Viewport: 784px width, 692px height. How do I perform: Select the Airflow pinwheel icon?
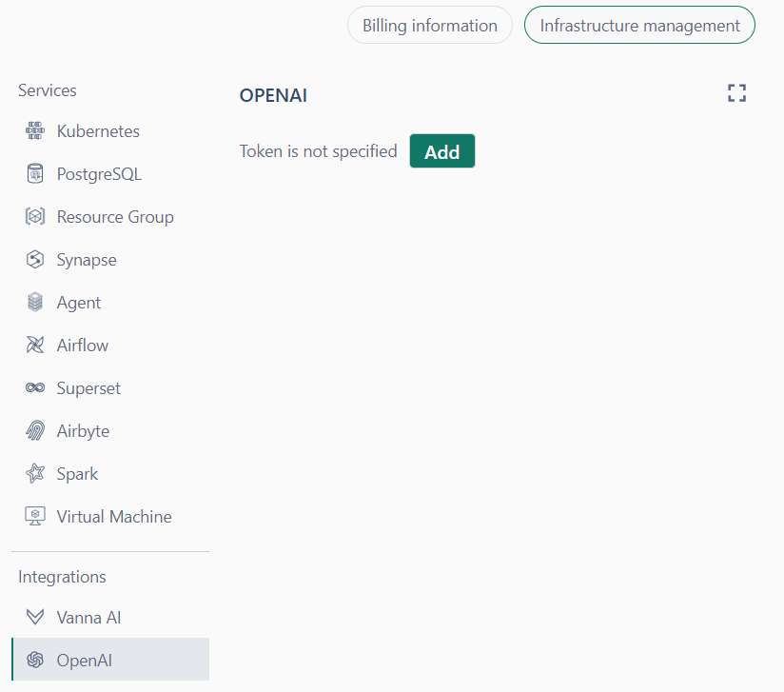pyautogui.click(x=35, y=345)
